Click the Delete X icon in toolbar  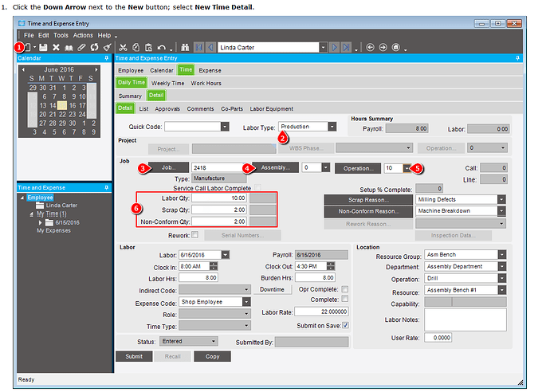tap(56, 47)
